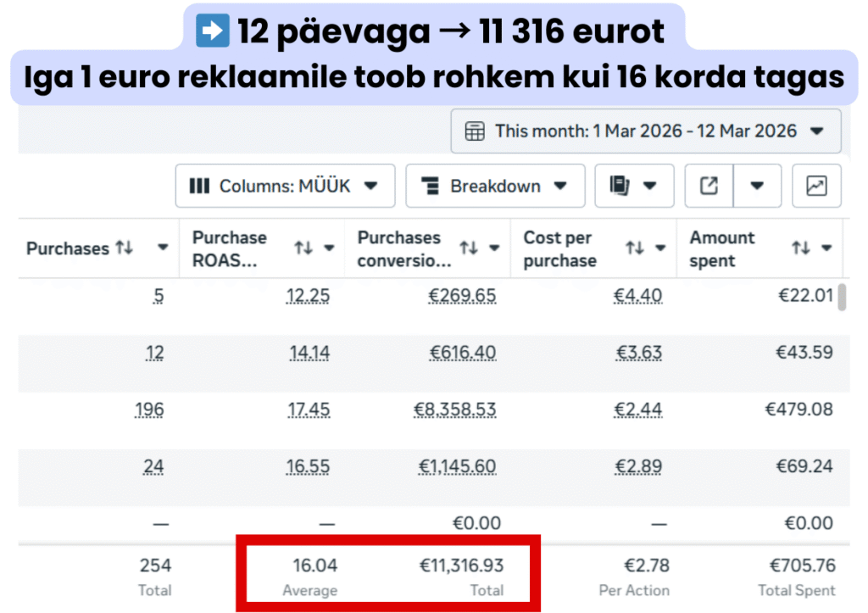The width and height of the screenshot is (868, 613).
Task: Click the columns icon on the Columns: MÜÜK button
Action: [x=199, y=186]
